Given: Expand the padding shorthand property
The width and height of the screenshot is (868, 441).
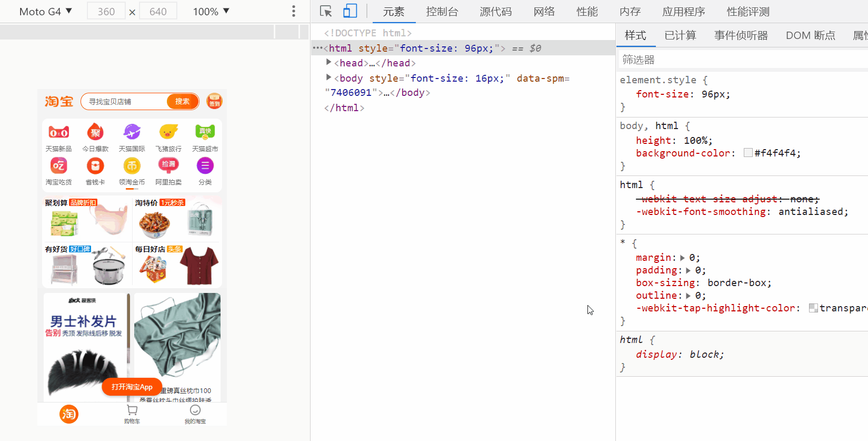Looking at the screenshot, I should tap(688, 270).
